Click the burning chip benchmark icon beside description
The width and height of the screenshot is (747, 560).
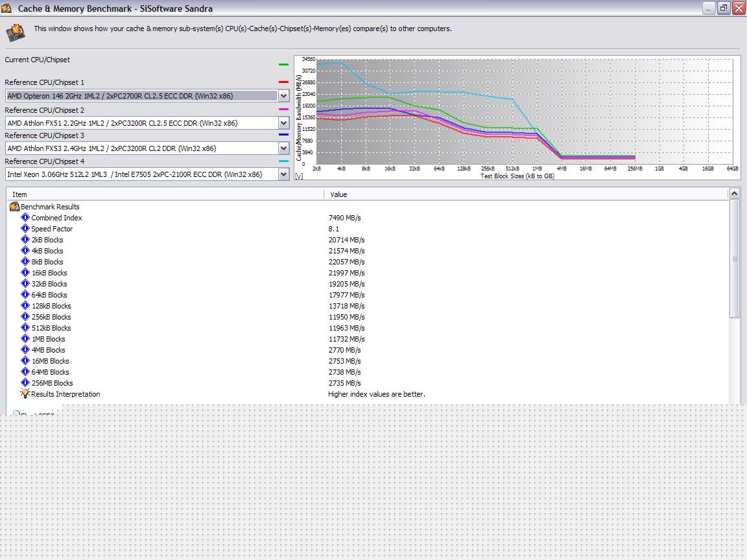click(x=16, y=33)
